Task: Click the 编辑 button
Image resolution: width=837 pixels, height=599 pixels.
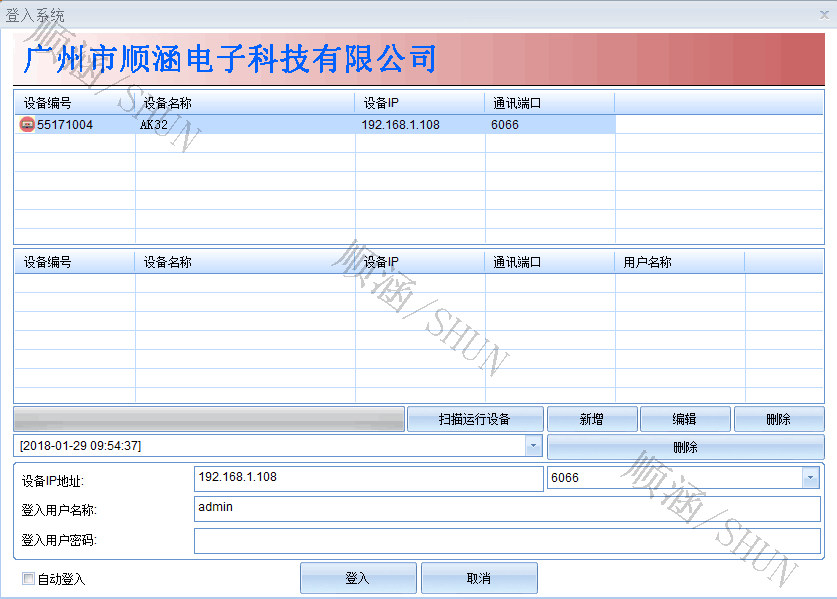Action: pyautogui.click(x=684, y=419)
